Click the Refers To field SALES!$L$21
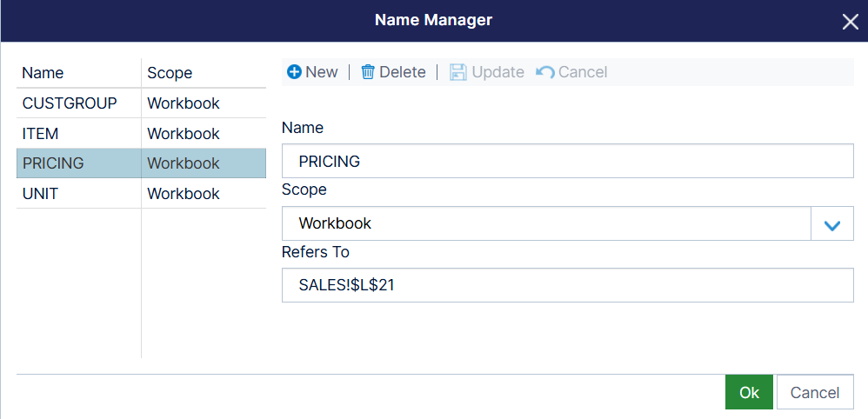The height and width of the screenshot is (419, 868). pyautogui.click(x=567, y=285)
